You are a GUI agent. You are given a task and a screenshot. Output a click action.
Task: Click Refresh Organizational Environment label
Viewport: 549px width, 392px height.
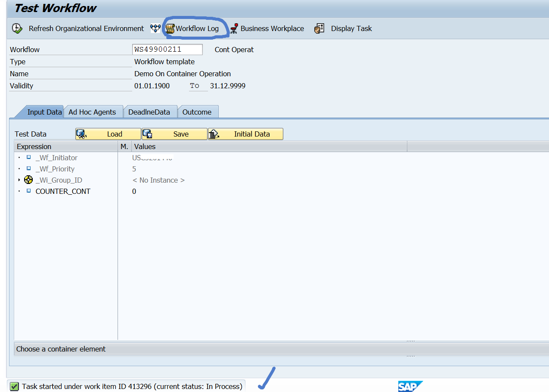coord(86,28)
